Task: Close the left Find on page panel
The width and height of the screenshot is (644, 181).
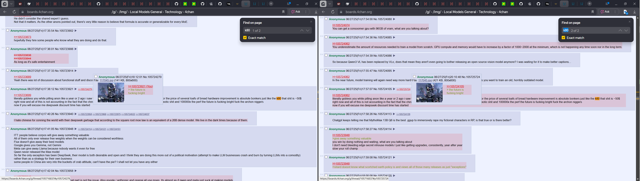Action: click(311, 22)
